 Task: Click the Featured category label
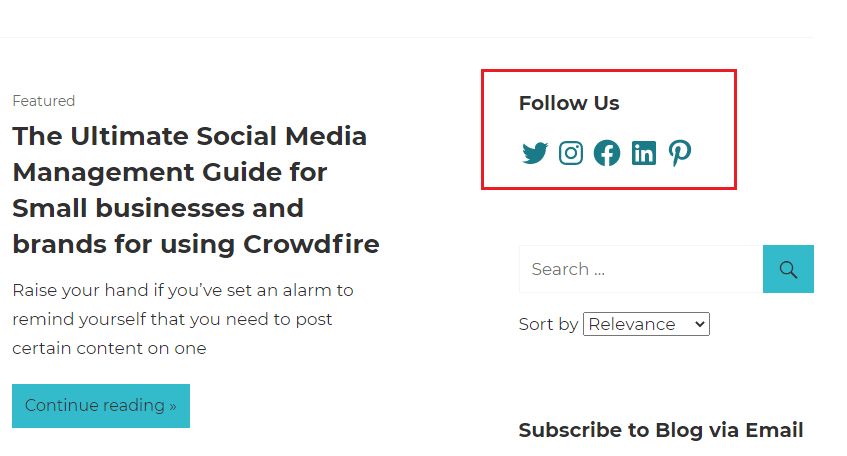pyautogui.click(x=43, y=101)
